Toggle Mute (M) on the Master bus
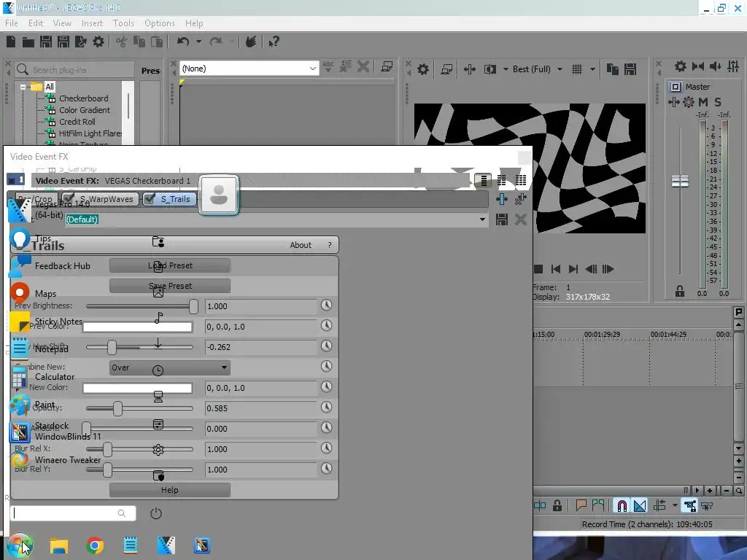Viewport: 747px width, 560px height. (x=703, y=102)
